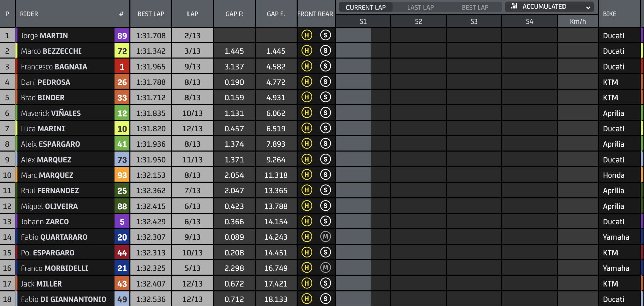644x306 pixels.
Task: Click Brad Binder's rear tyre S icon
Action: pyautogui.click(x=325, y=97)
